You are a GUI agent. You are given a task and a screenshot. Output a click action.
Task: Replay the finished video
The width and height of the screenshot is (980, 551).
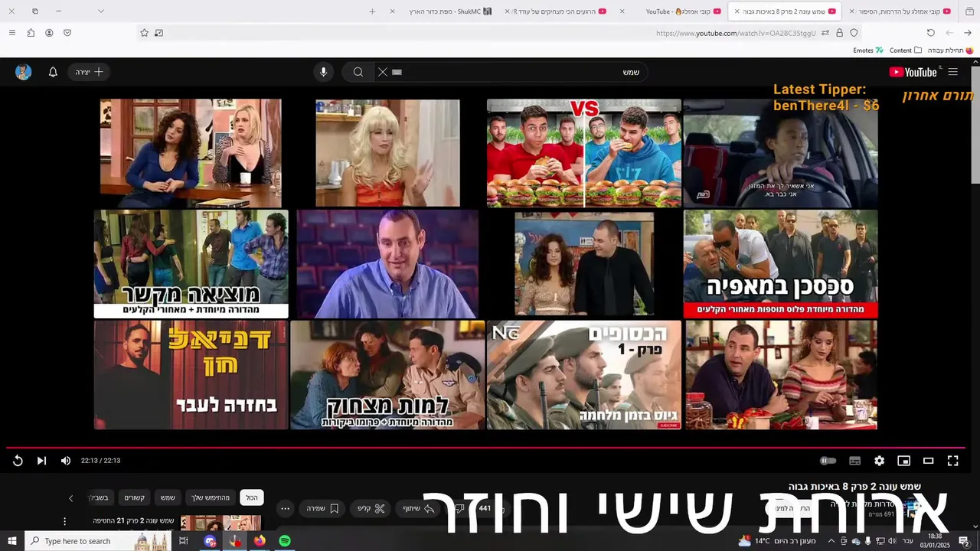tap(18, 461)
